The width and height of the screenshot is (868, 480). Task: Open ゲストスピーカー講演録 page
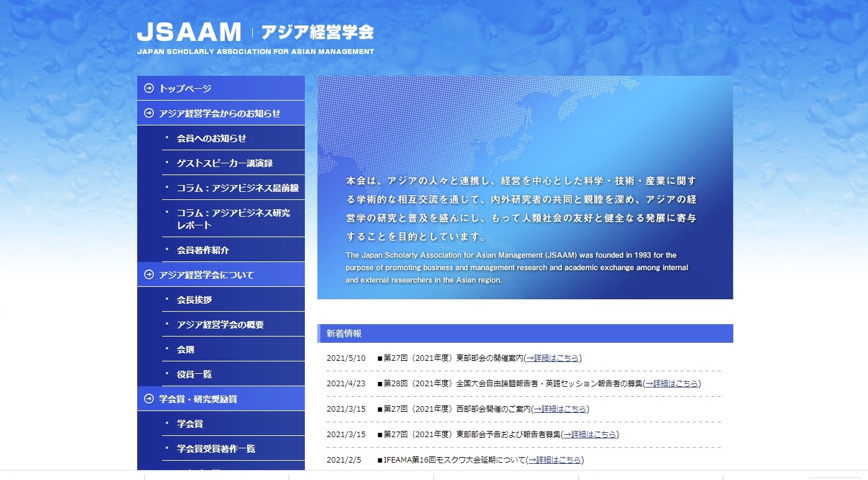[x=233, y=163]
